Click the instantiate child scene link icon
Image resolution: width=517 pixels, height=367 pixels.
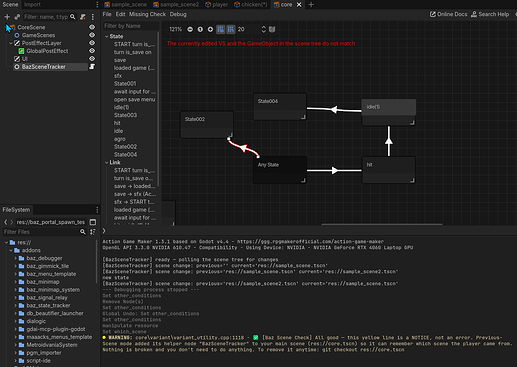pyautogui.click(x=17, y=17)
